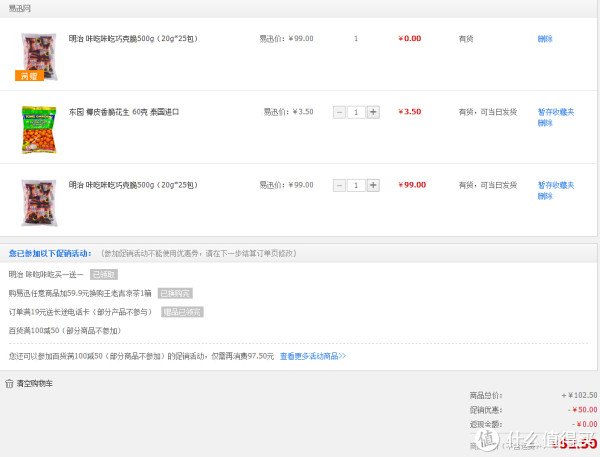Click quantity field in ¥99.00 明治 row
This screenshot has height=457, width=600.
[x=356, y=185]
